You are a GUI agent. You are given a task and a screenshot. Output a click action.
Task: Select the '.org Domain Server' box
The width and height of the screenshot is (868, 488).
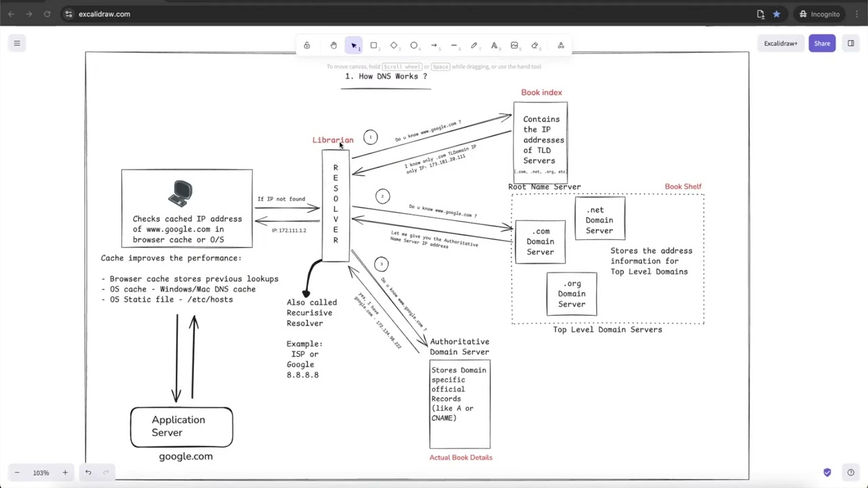[572, 294]
